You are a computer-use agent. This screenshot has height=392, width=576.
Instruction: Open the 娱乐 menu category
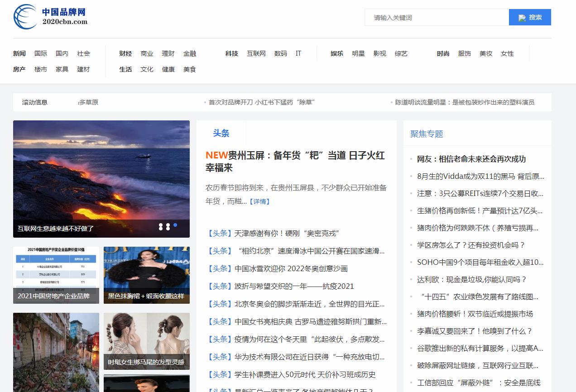coord(337,53)
